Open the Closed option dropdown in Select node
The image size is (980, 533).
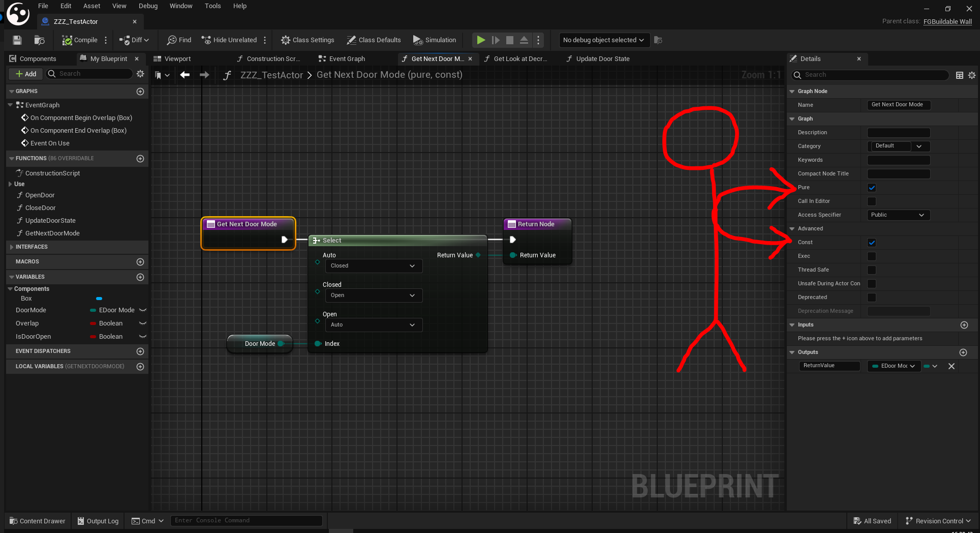coord(374,295)
